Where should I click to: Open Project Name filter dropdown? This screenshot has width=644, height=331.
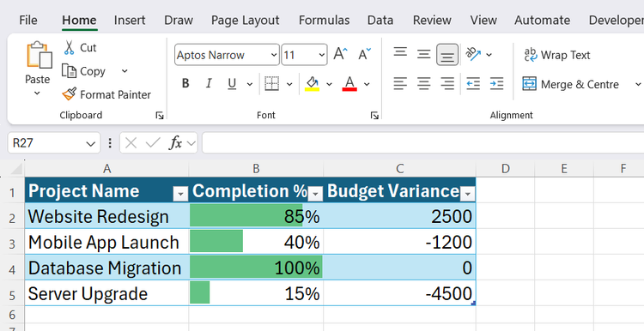click(x=180, y=194)
